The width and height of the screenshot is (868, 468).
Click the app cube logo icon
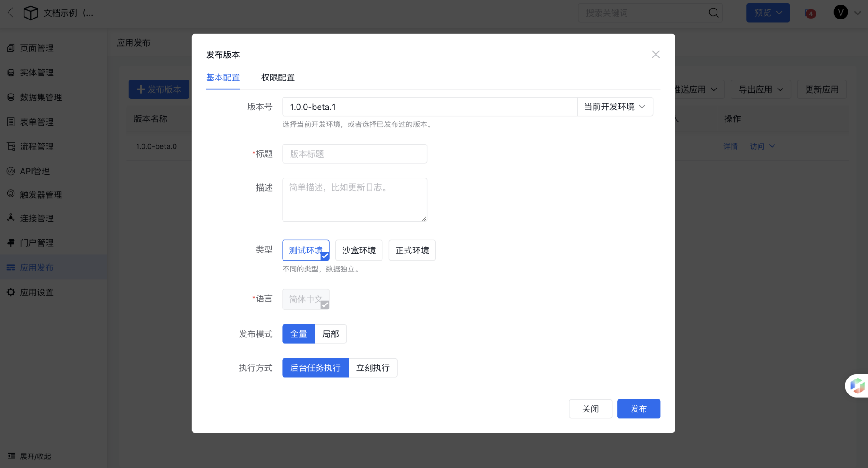click(31, 13)
